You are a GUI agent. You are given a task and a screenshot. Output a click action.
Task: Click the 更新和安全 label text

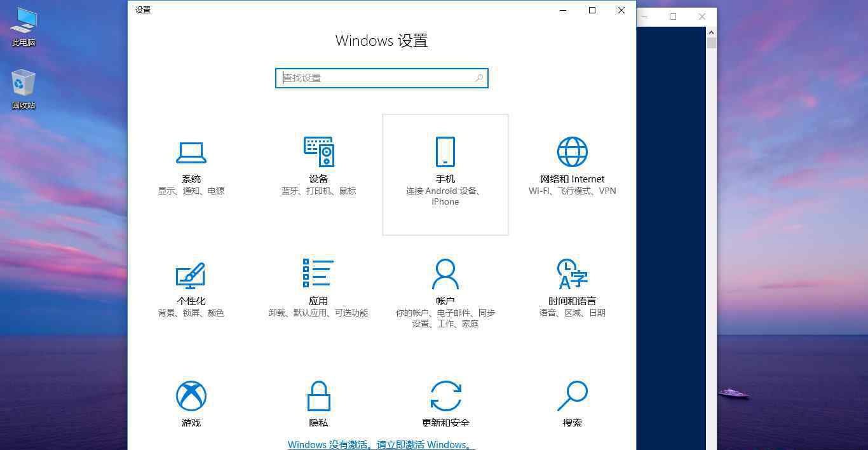point(445,423)
